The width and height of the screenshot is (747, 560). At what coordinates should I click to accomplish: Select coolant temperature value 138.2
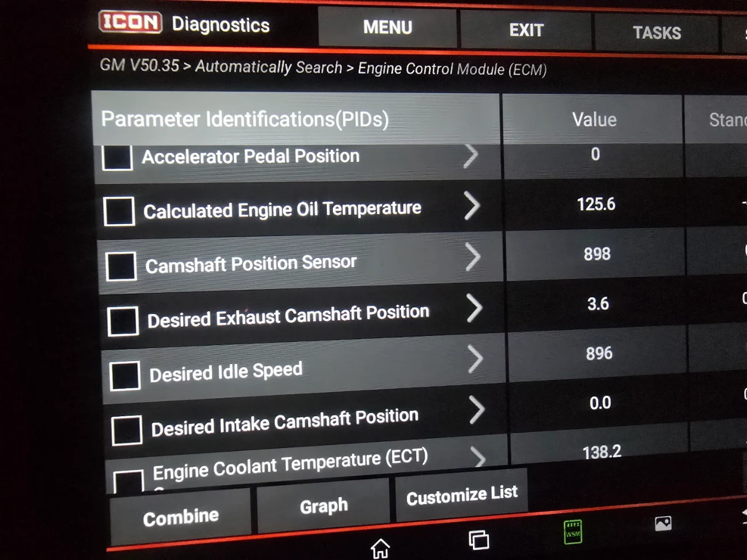click(602, 452)
